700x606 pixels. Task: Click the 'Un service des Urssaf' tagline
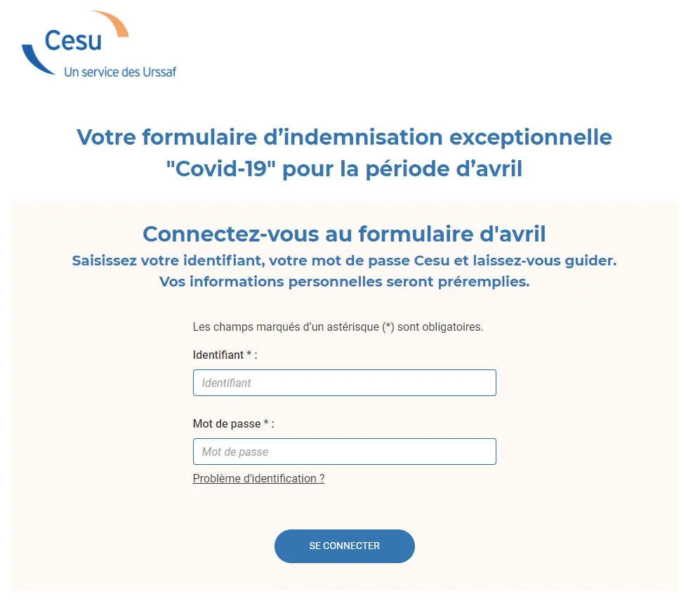[x=119, y=71]
